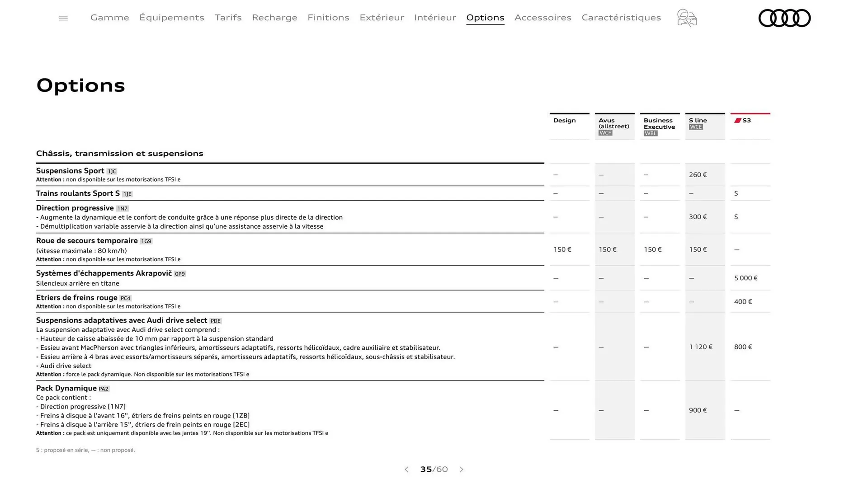Click the Audi rings logo
This screenshot has width=868, height=488.
[x=784, y=18]
